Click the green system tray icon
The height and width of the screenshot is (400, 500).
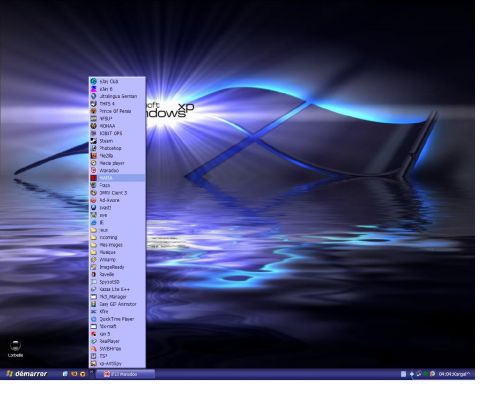(x=426, y=374)
